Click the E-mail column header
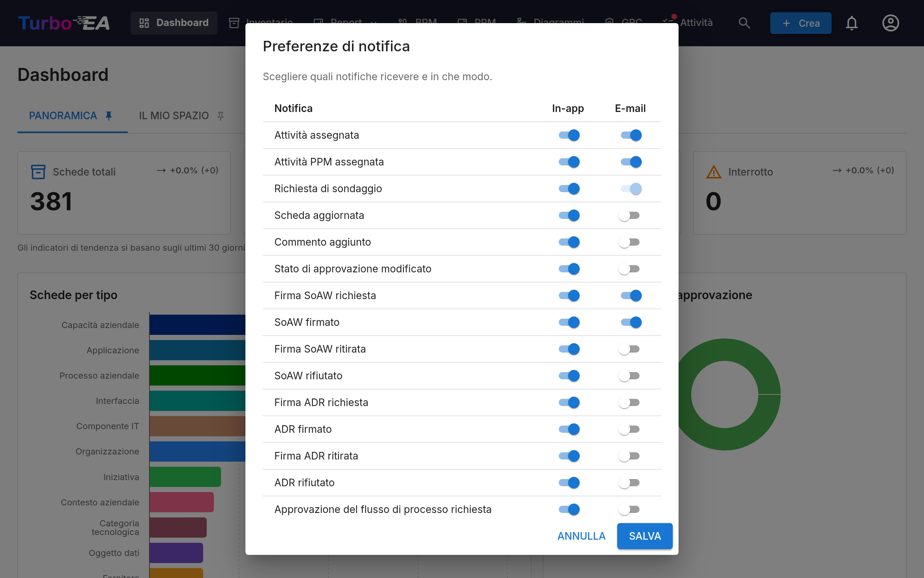This screenshot has height=578, width=924. tap(630, 108)
